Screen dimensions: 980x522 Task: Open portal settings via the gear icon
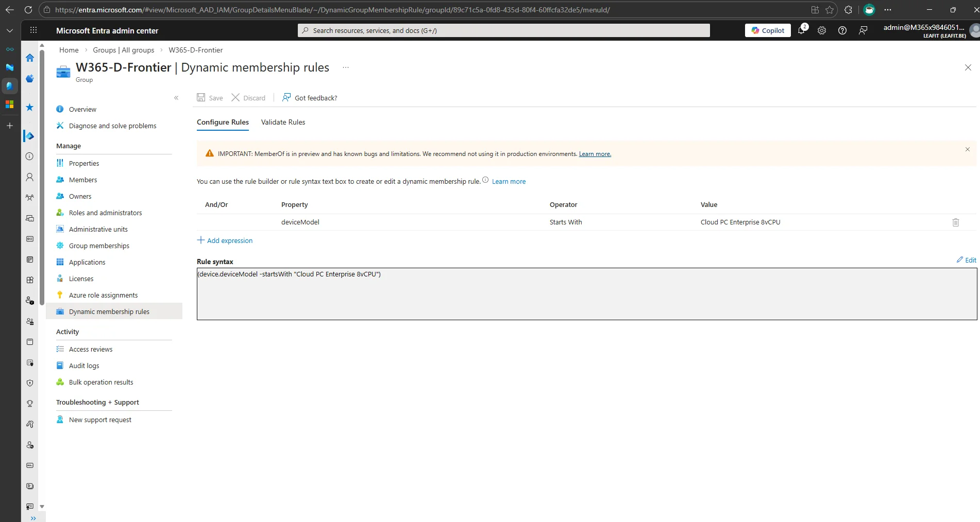[822, 30]
